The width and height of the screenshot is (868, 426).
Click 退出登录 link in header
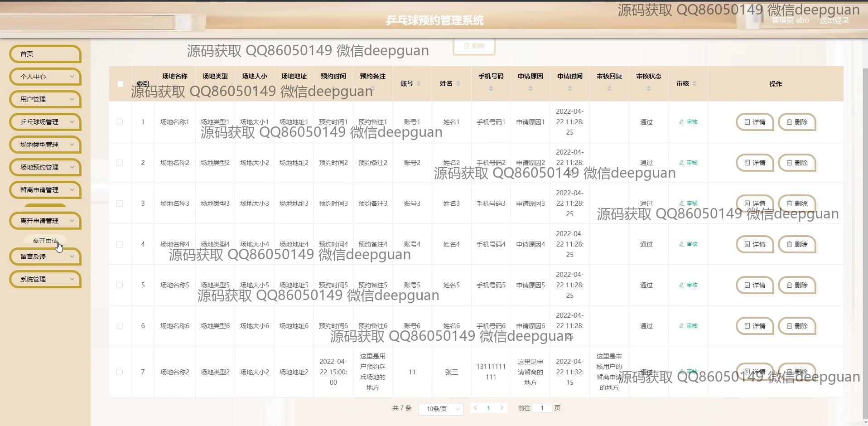click(x=834, y=20)
